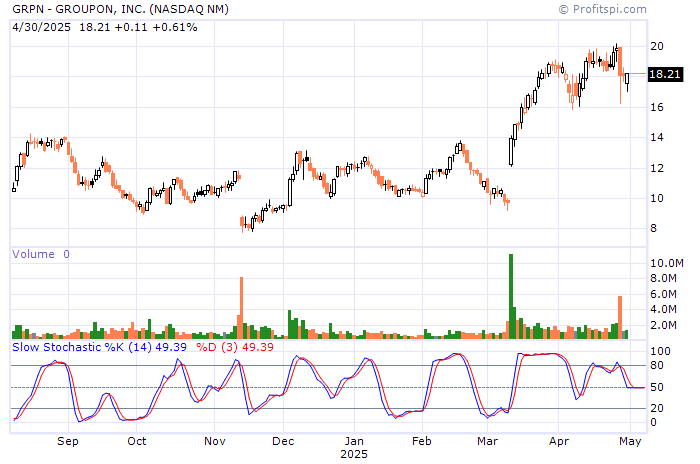The width and height of the screenshot is (700, 464).
Task: Click the Volume label
Action: (33, 254)
